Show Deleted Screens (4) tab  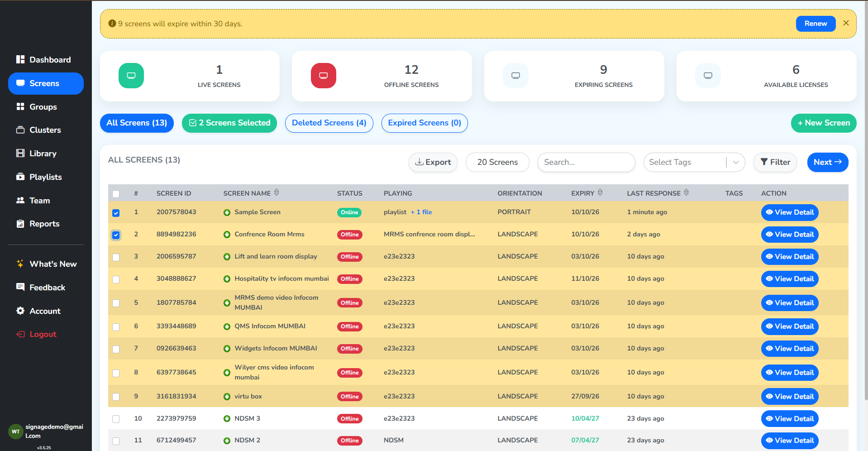pyautogui.click(x=329, y=123)
